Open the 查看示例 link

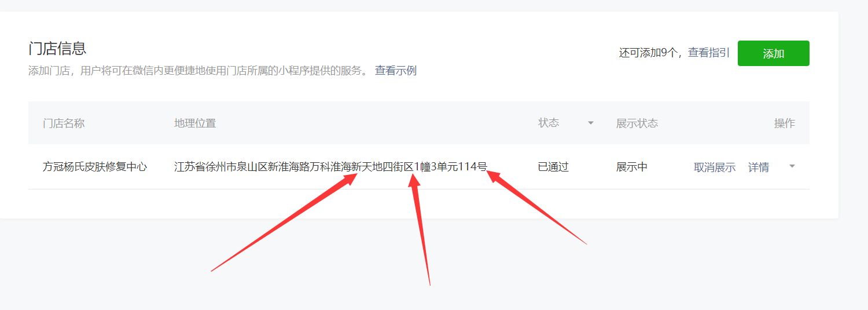pyautogui.click(x=396, y=71)
